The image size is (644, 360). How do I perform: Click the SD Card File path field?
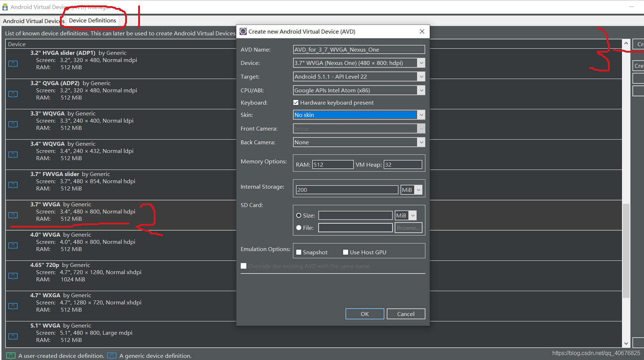tap(355, 228)
